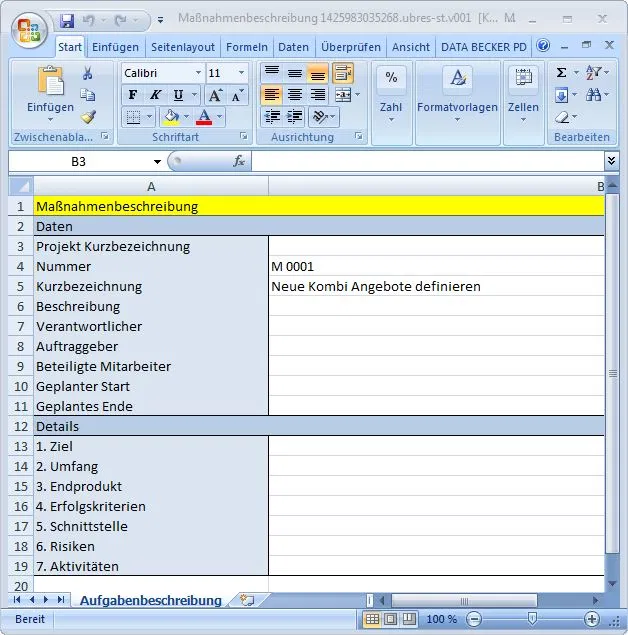Select the Format Painter brush

point(87,117)
